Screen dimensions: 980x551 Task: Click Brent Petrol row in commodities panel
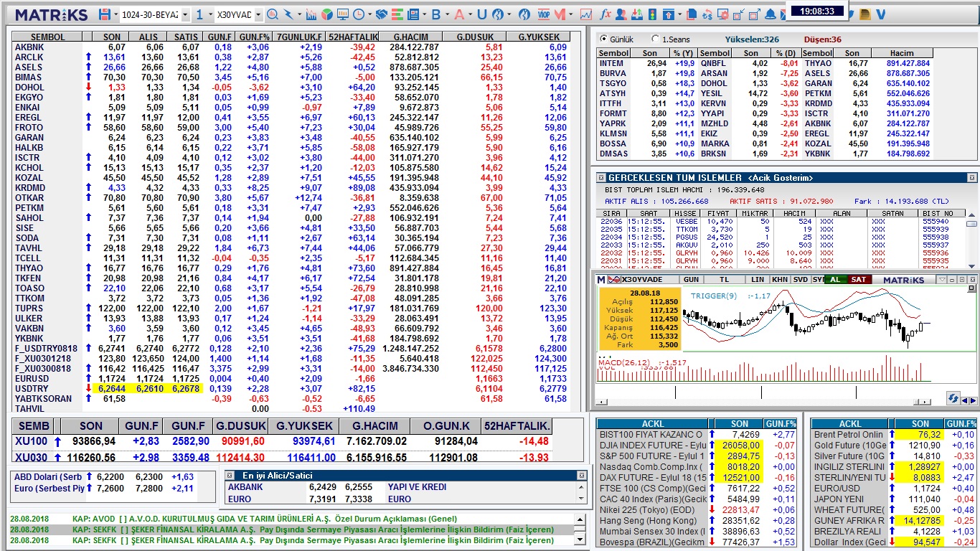894,435
